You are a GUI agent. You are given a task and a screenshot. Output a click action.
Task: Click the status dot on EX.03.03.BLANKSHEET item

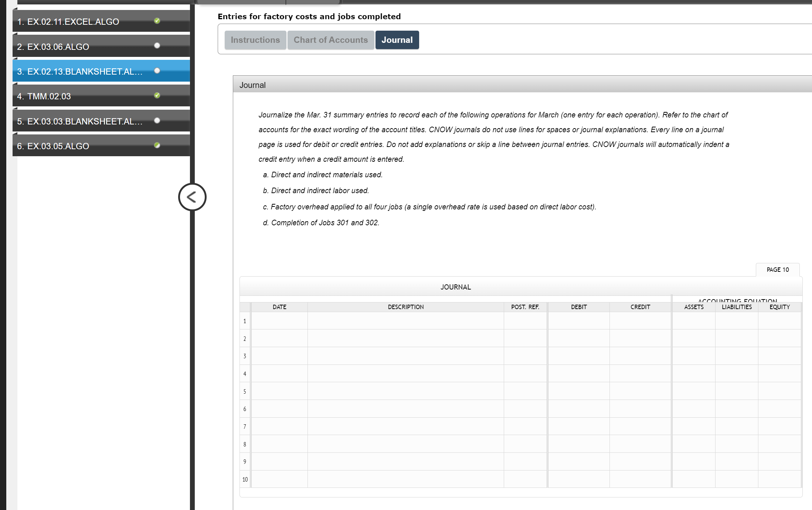pos(157,120)
